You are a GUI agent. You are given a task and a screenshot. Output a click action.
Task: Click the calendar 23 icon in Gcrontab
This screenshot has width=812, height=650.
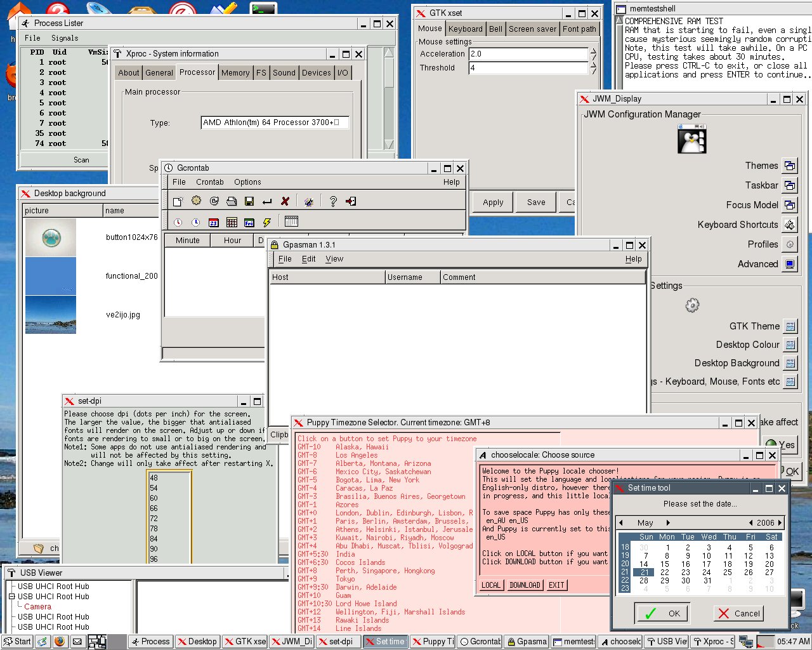point(214,222)
